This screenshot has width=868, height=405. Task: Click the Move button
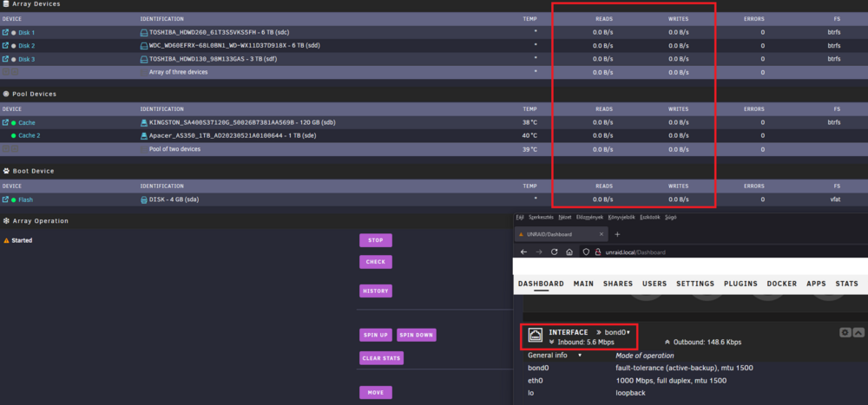pyautogui.click(x=376, y=393)
